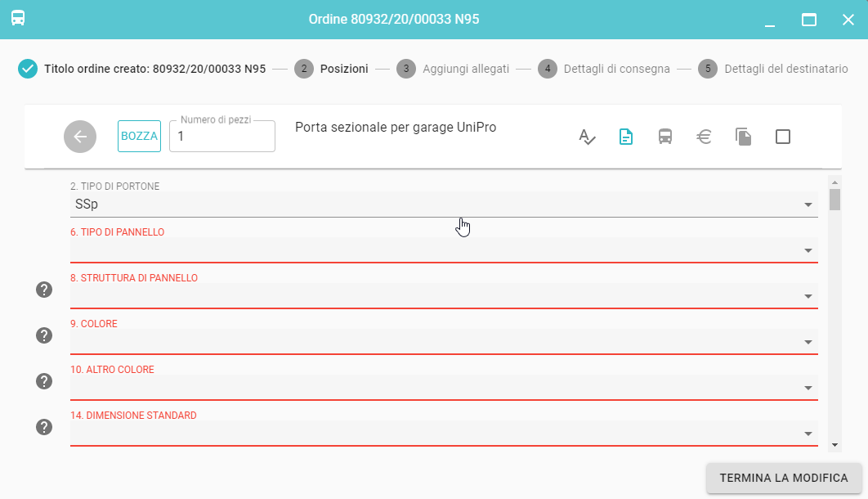
Task: Tick the position selection checkbox
Action: click(782, 137)
